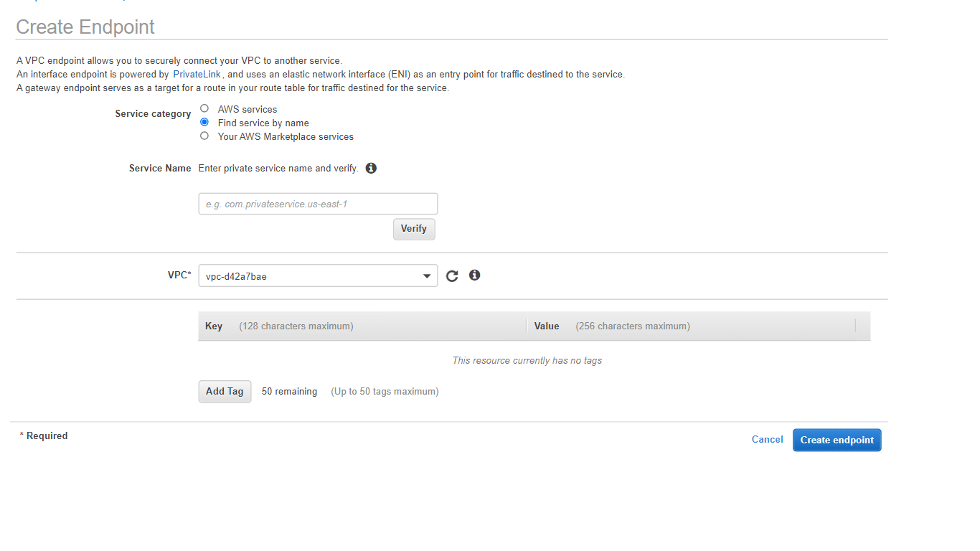Select Find service by name option

(204, 123)
